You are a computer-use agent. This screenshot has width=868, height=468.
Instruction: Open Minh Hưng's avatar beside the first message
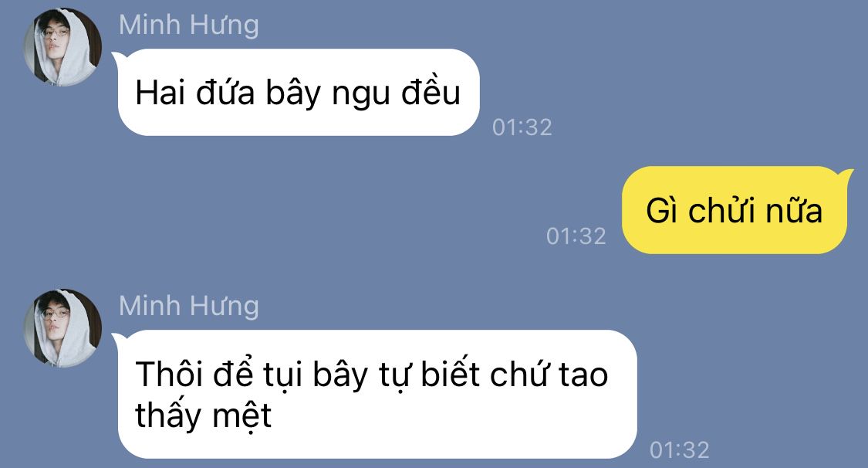[62, 46]
